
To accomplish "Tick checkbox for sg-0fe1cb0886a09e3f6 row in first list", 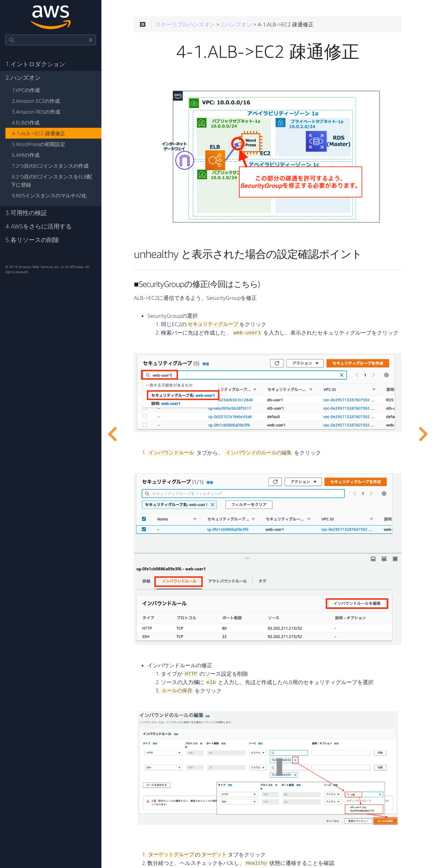I will click(145, 425).
